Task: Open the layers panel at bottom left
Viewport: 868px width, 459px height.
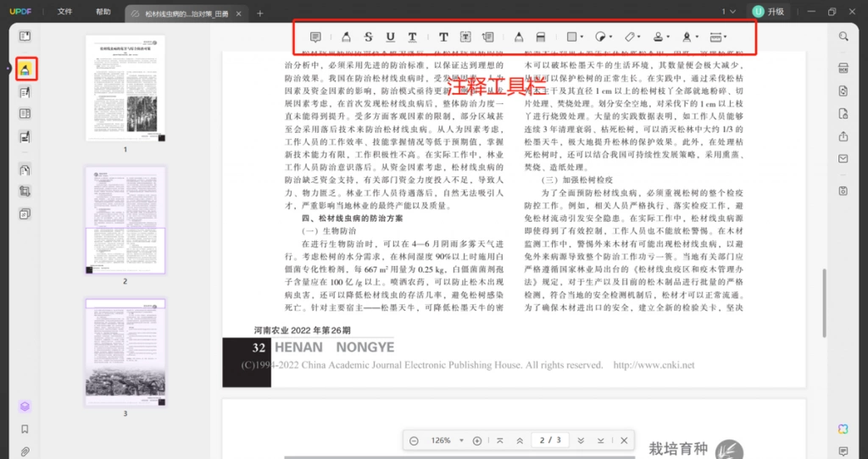Action: pyautogui.click(x=25, y=406)
